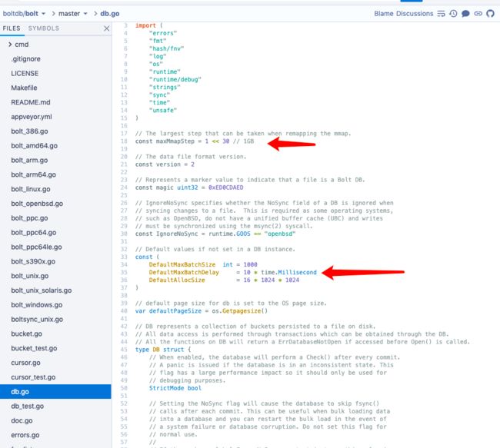Click the 0xED0CDAED magic value
Viewport: 500px width, 448px height.
pos(225,187)
